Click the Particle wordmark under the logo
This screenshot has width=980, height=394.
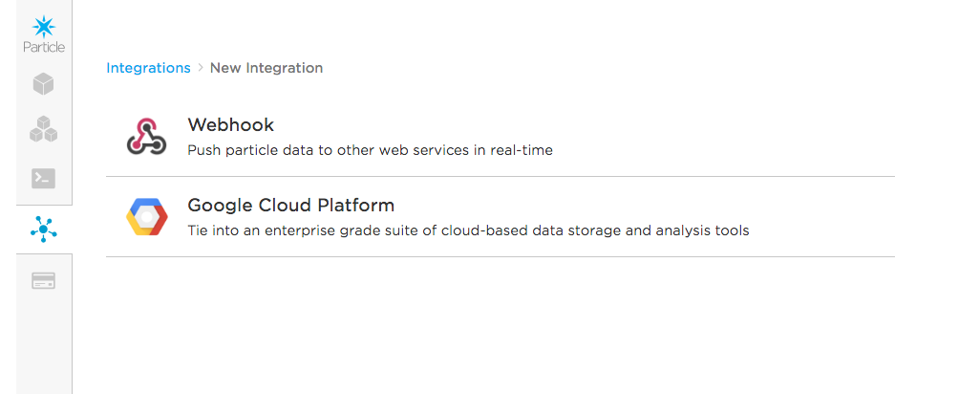point(44,47)
